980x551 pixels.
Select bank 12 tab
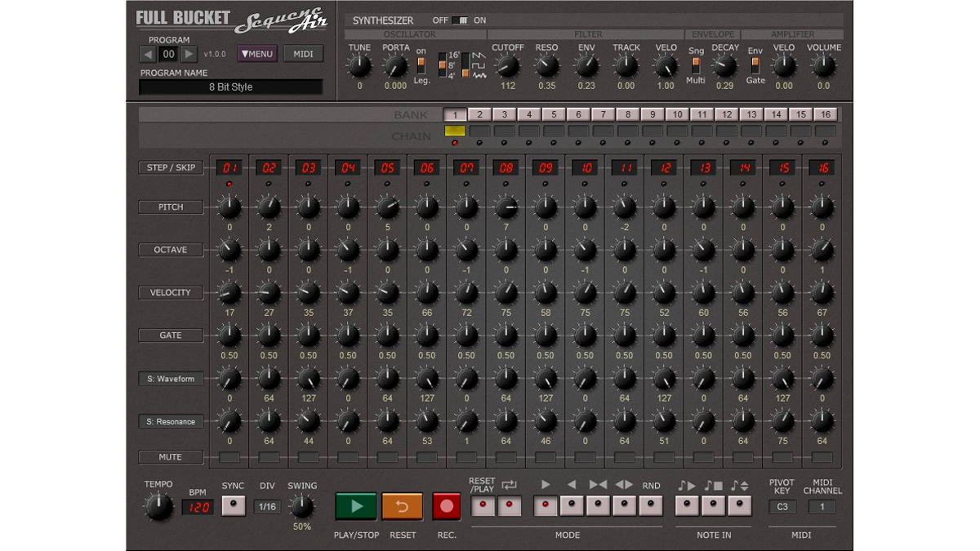[726, 115]
